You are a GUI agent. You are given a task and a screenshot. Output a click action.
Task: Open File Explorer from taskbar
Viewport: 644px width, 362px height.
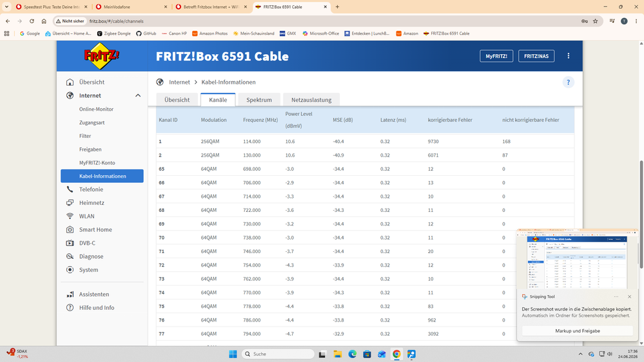click(x=338, y=354)
